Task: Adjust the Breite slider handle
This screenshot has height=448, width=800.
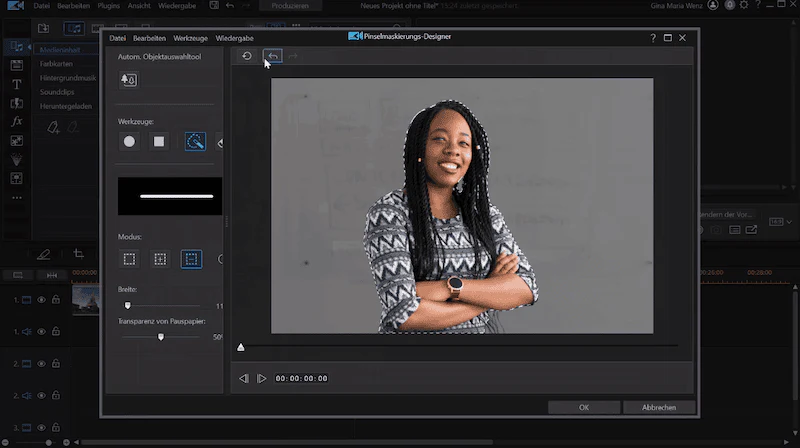Action: [128, 305]
